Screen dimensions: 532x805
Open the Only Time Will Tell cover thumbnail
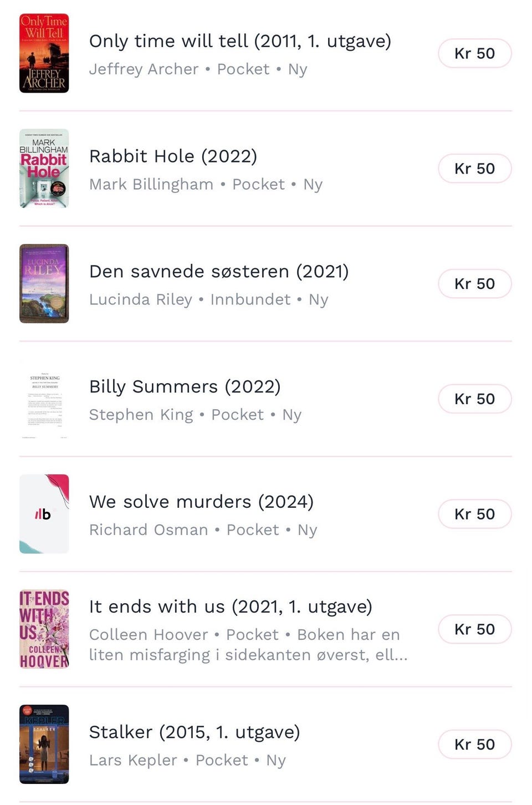point(44,53)
